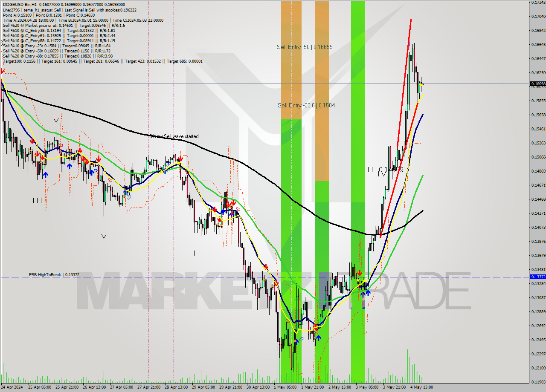Click the 0.12889 price axis value
546x392 pixels.
tap(538, 311)
